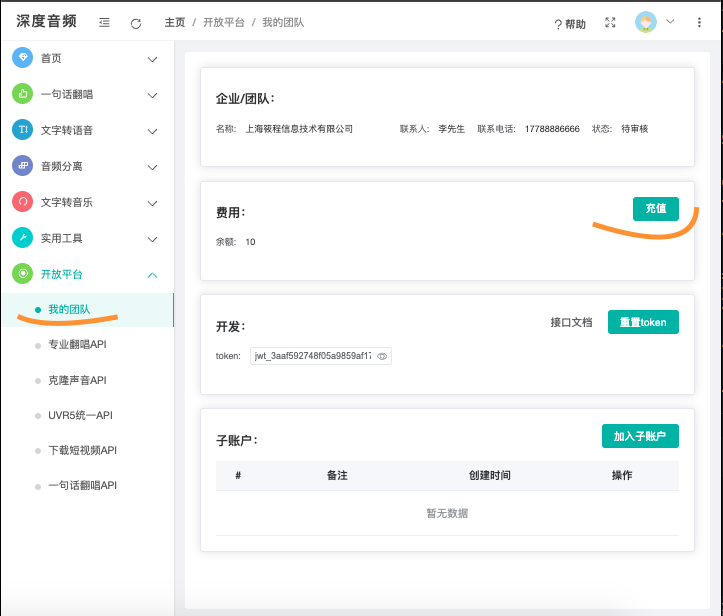
Task: Expand the 一句话翻唱 menu chevron
Action: pos(152,95)
